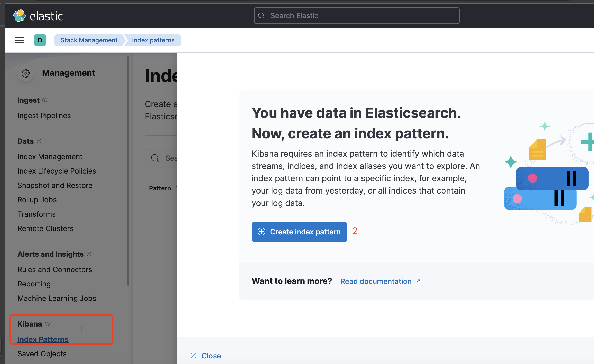This screenshot has height=364, width=594.
Task: Select Index Patterns sidebar link
Action: coord(43,339)
